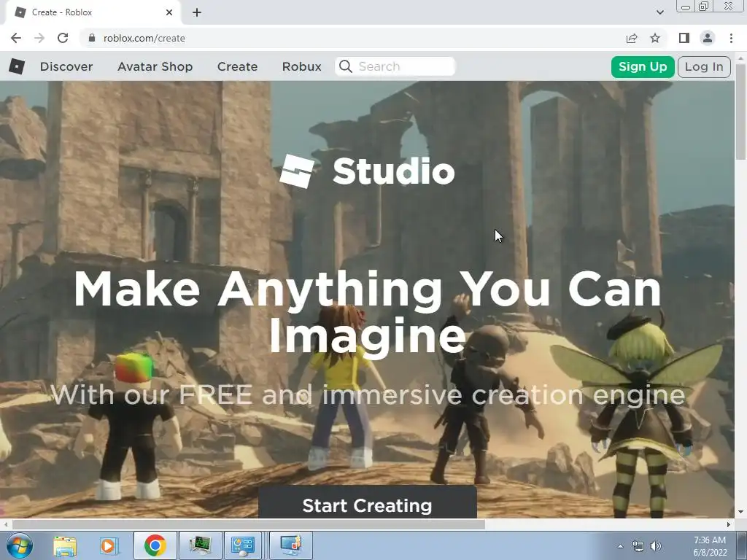Open the Windows Start button
Image resolution: width=747 pixels, height=560 pixels.
19,545
